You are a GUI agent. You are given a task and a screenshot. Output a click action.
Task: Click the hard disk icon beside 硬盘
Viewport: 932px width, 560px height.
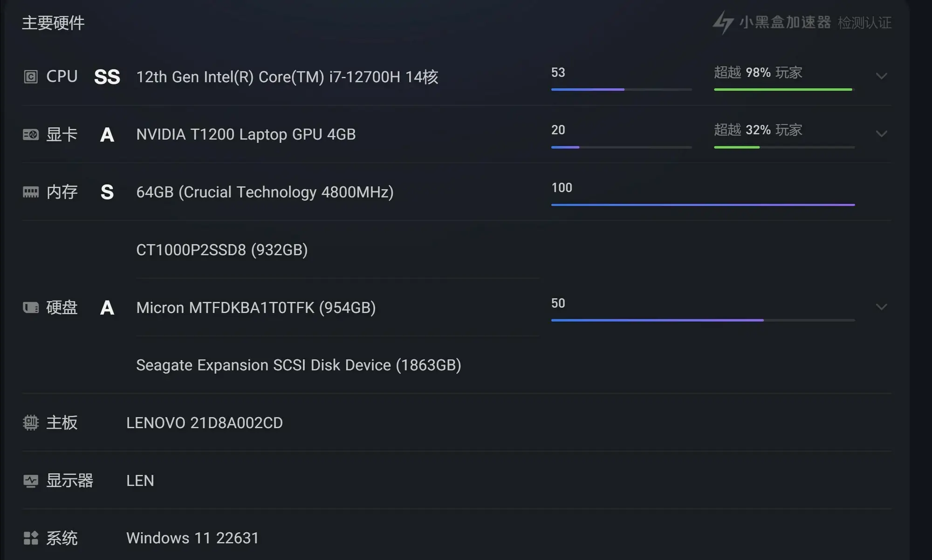[31, 307]
